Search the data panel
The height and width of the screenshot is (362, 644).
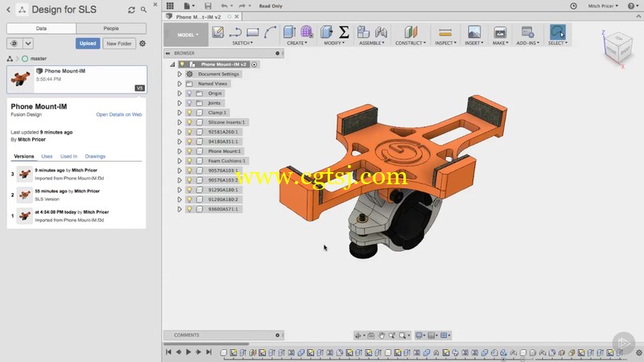pyautogui.click(x=143, y=10)
